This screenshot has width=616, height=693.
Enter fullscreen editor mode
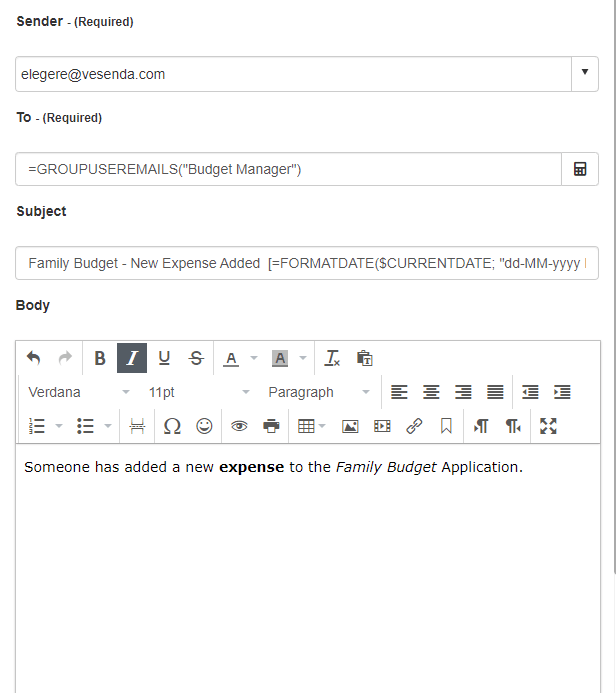pos(548,426)
